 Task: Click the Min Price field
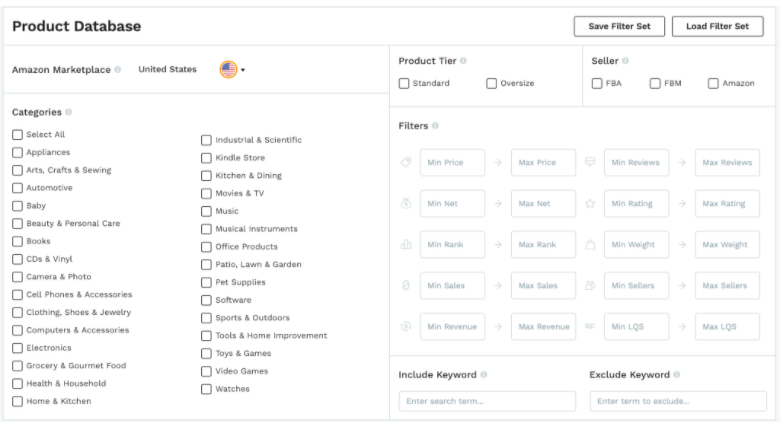tap(452, 162)
